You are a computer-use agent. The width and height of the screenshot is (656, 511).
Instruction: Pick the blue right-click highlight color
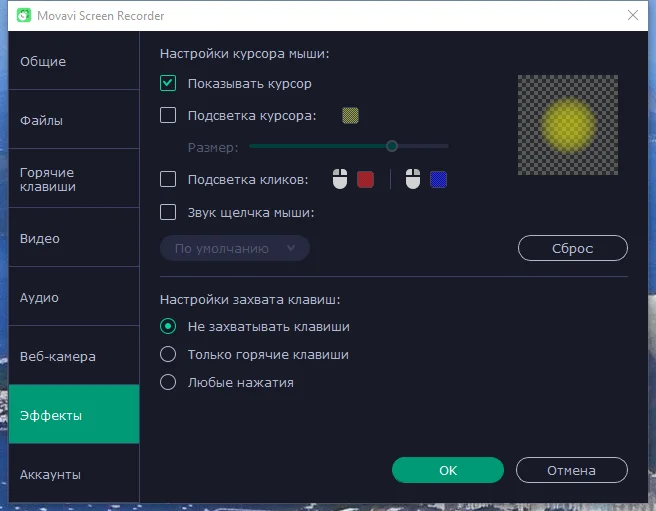pos(438,180)
